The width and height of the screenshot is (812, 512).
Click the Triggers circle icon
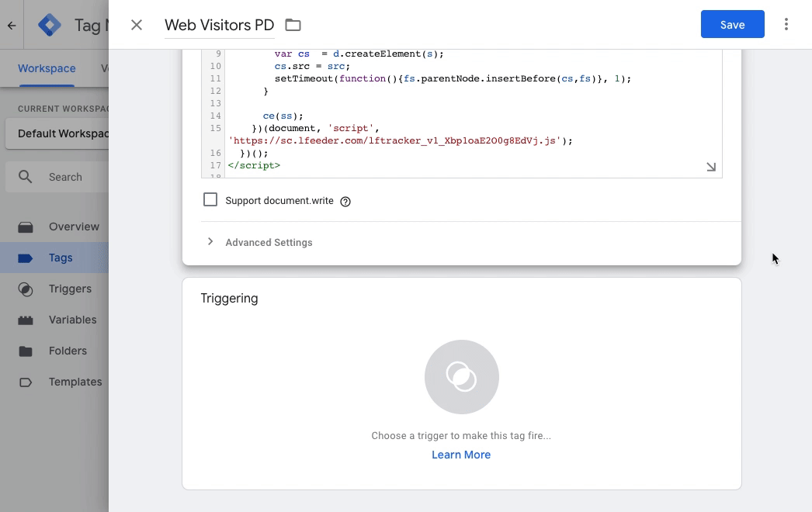26,289
